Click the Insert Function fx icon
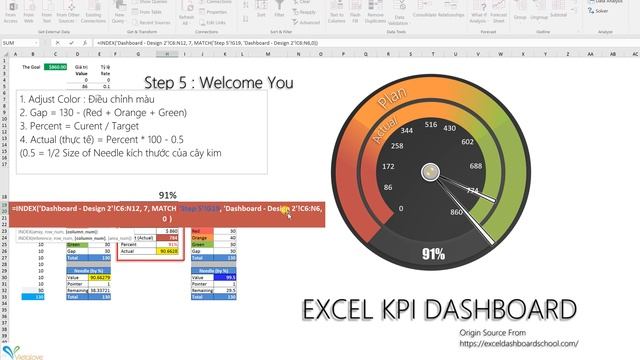Screen dimensions: 640x360 (85, 43)
